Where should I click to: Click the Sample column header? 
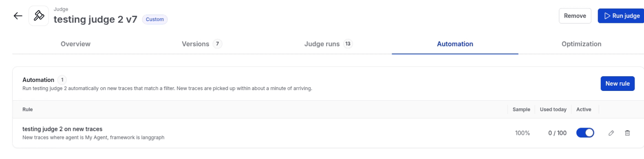[521, 109]
